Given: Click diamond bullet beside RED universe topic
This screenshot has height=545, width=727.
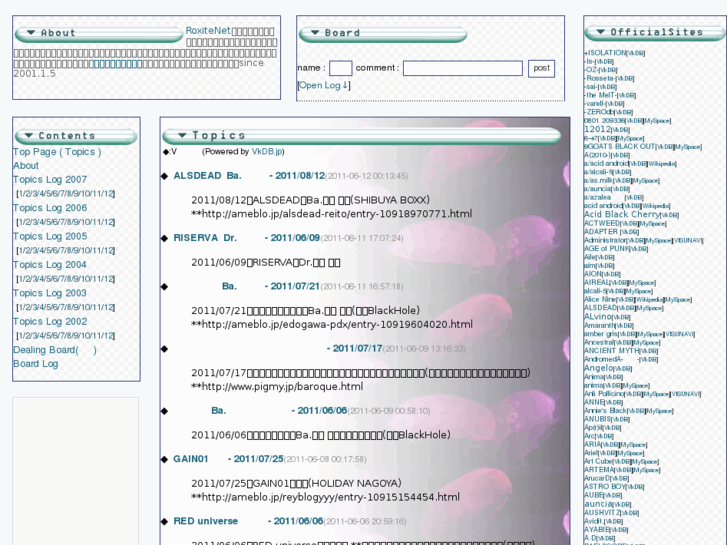Looking at the screenshot, I should (164, 521).
